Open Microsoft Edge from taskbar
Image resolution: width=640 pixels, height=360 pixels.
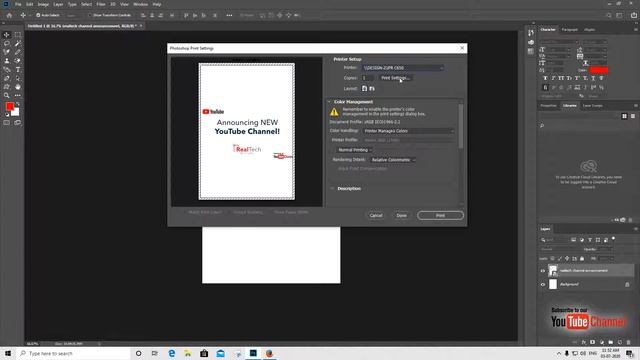[172, 353]
